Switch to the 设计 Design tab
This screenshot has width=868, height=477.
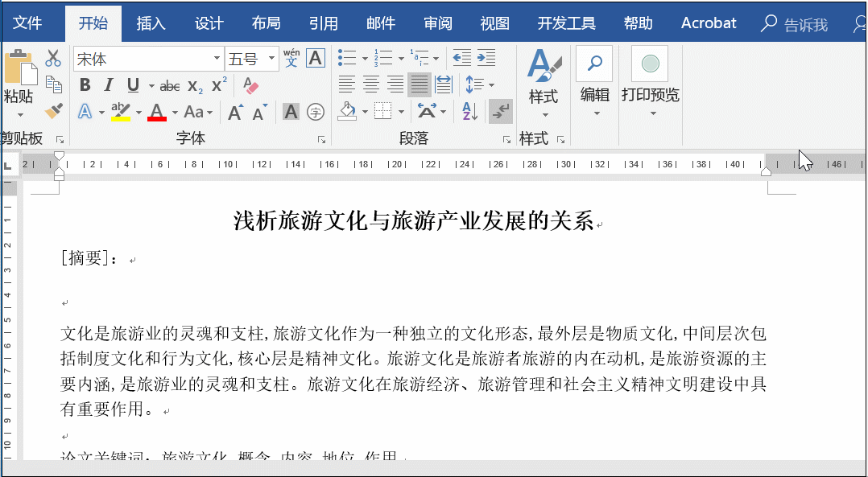pos(209,23)
